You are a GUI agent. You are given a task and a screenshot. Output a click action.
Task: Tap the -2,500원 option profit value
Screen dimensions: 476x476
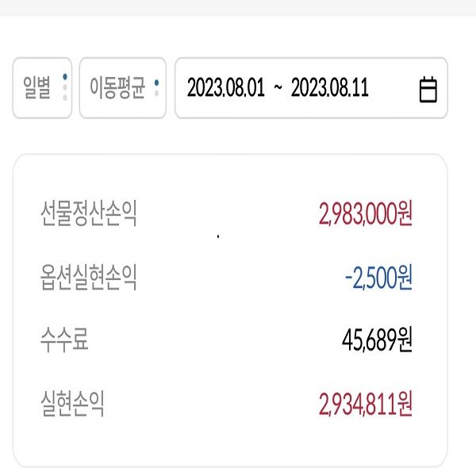378,278
